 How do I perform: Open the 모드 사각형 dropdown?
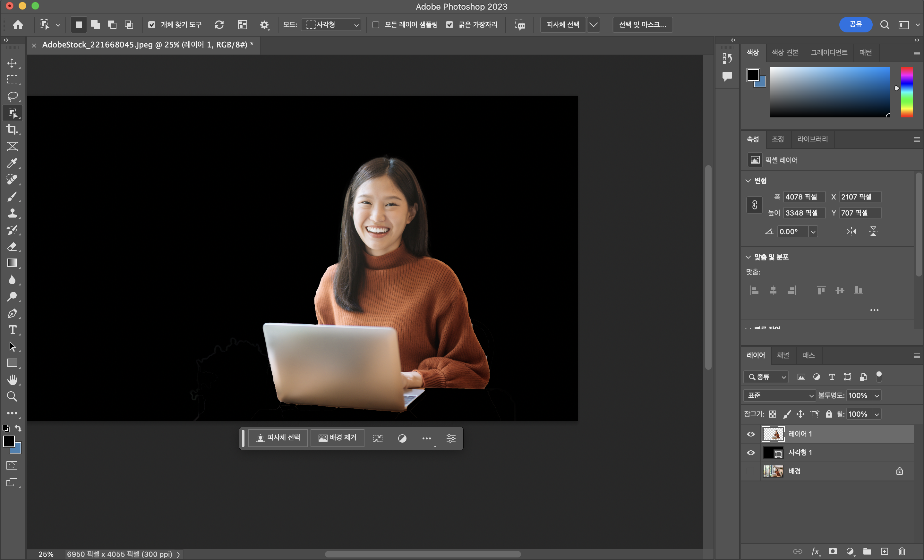(x=331, y=25)
